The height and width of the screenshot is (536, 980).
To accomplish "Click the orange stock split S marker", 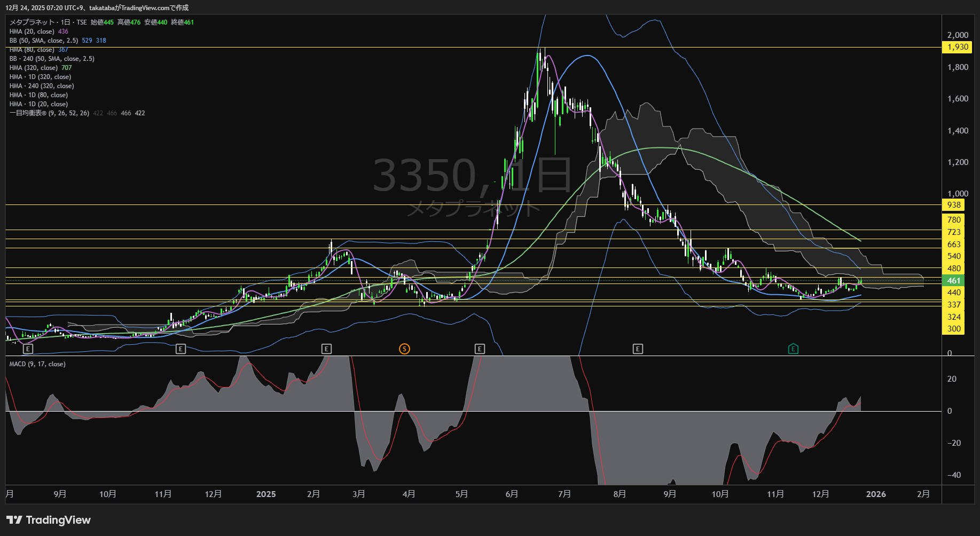I will click(x=404, y=349).
